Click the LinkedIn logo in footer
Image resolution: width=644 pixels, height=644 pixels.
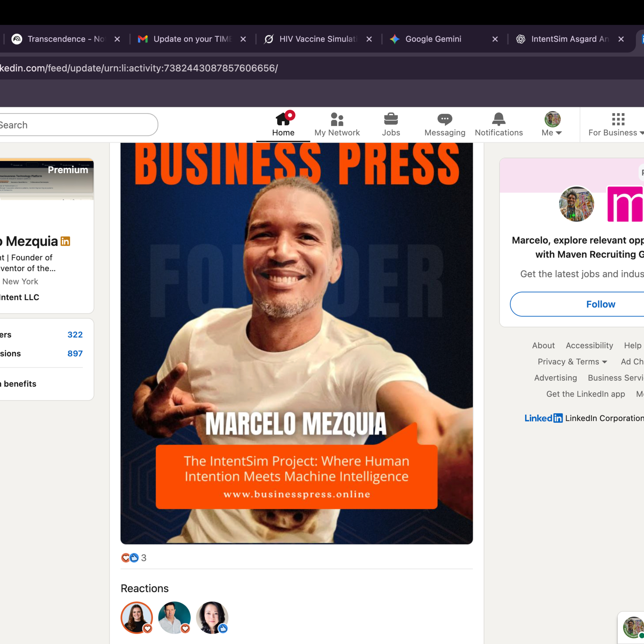point(543,418)
